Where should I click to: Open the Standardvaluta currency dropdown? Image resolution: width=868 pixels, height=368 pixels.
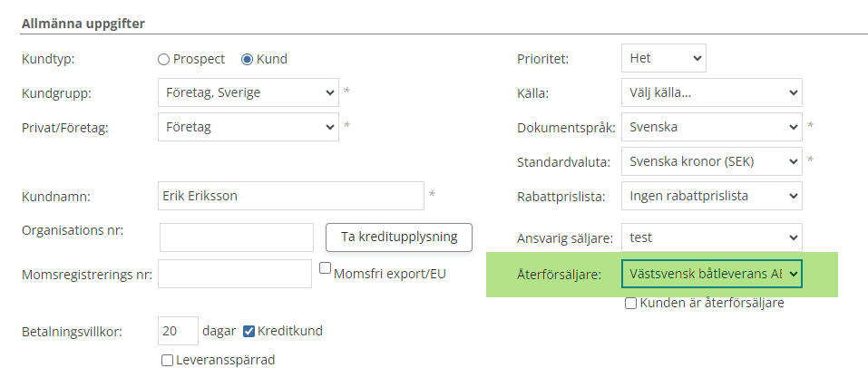pos(711,162)
